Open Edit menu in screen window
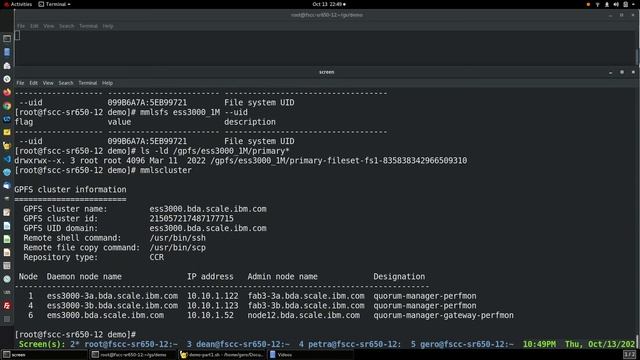 (33, 83)
